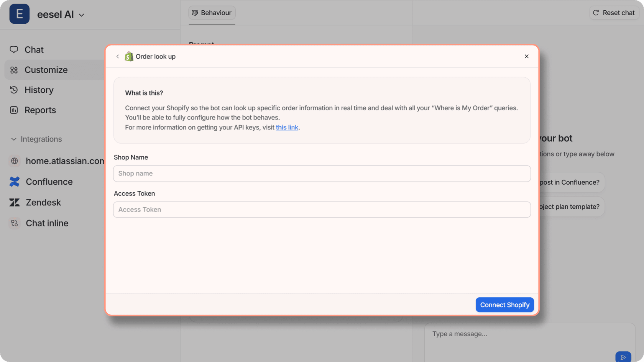644x362 pixels.
Task: Click the Zendesk logo icon
Action: point(15,202)
